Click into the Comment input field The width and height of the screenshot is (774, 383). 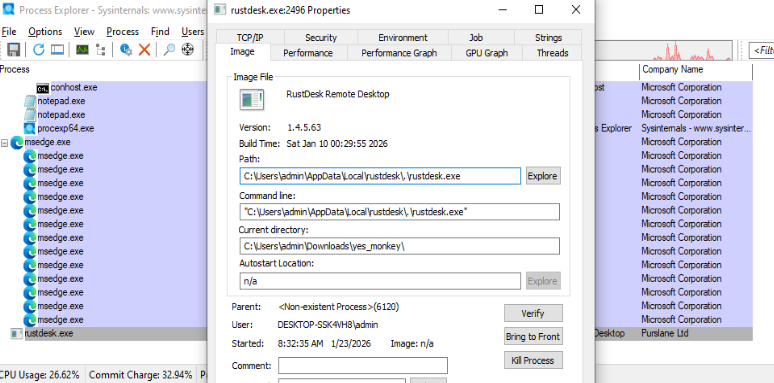(363, 366)
